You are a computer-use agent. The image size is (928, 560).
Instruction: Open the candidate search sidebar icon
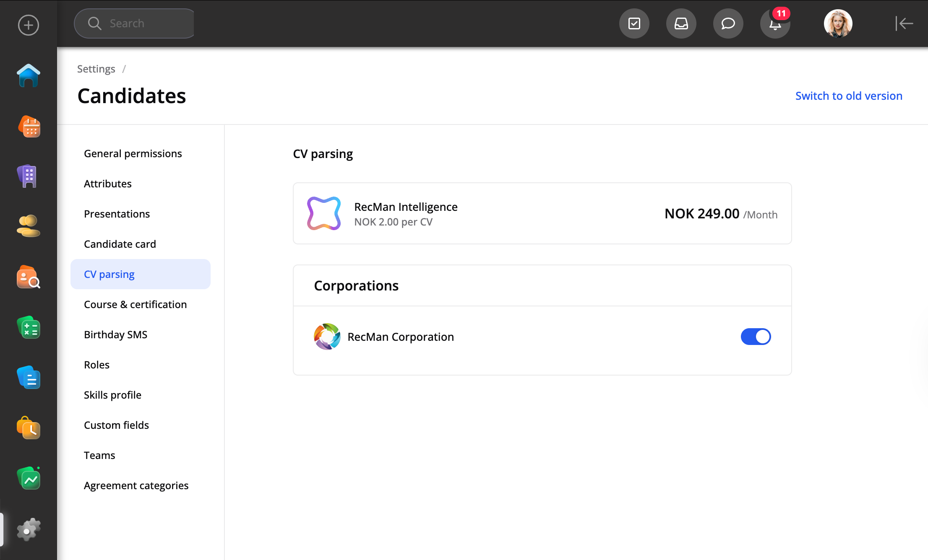[29, 277]
